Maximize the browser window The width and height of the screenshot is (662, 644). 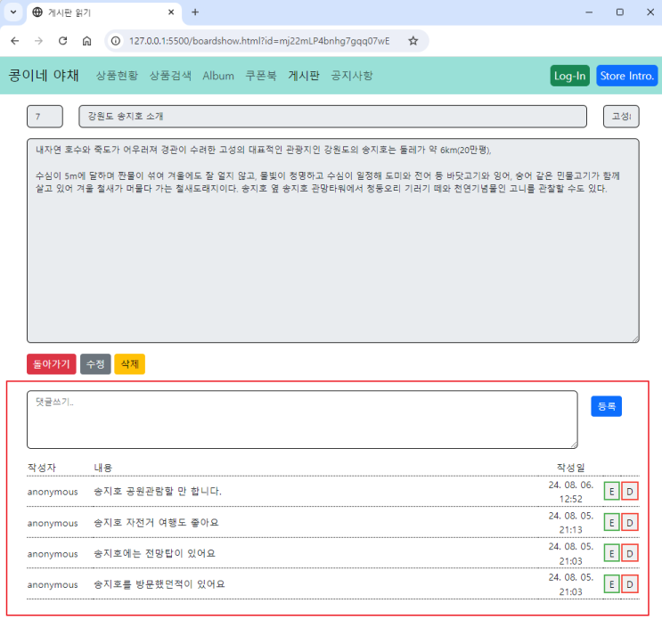click(620, 12)
